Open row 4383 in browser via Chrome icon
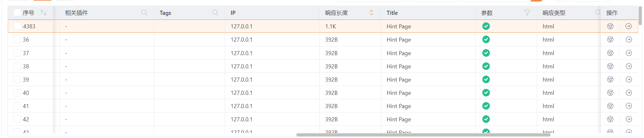The width and height of the screenshot is (644, 138). [x=610, y=26]
